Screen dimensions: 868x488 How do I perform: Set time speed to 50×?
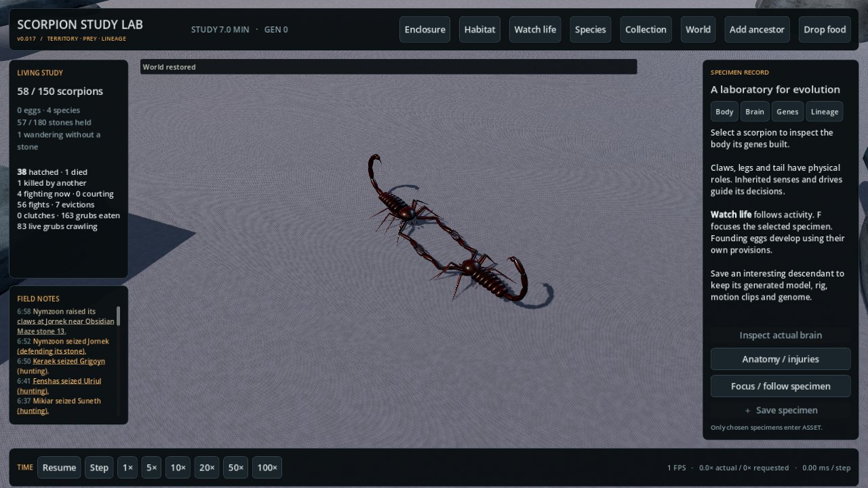point(235,468)
